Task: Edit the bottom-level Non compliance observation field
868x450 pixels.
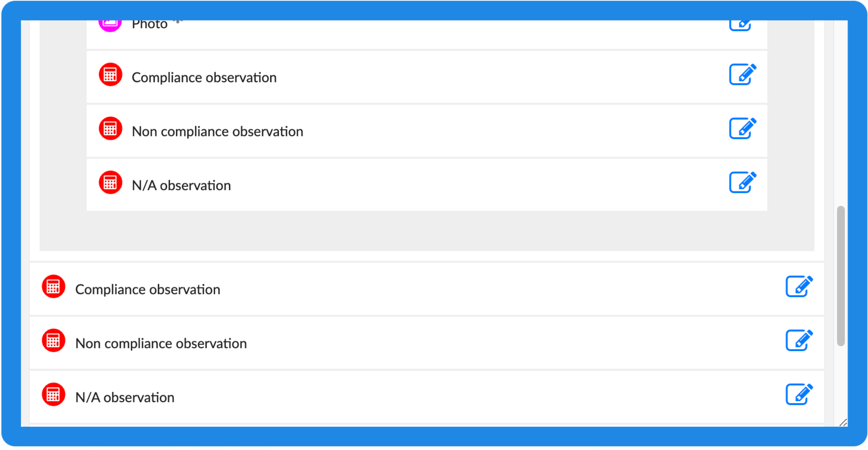Action: [798, 340]
